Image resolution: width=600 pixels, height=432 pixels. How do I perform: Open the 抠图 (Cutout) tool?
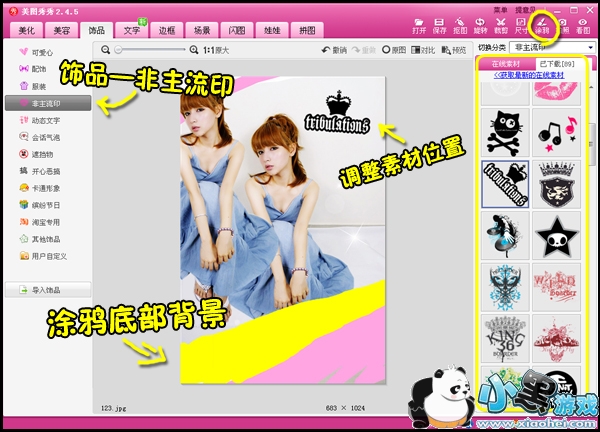(x=460, y=24)
